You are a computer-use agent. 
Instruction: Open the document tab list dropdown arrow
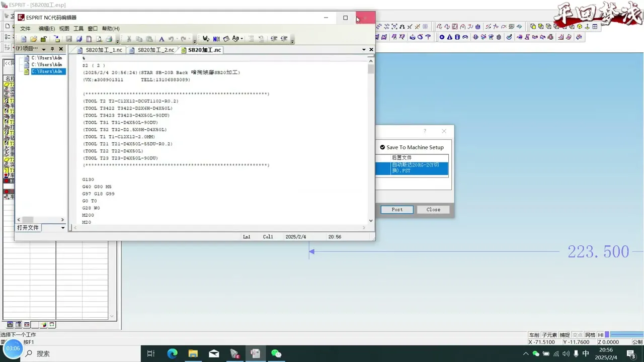point(364,49)
